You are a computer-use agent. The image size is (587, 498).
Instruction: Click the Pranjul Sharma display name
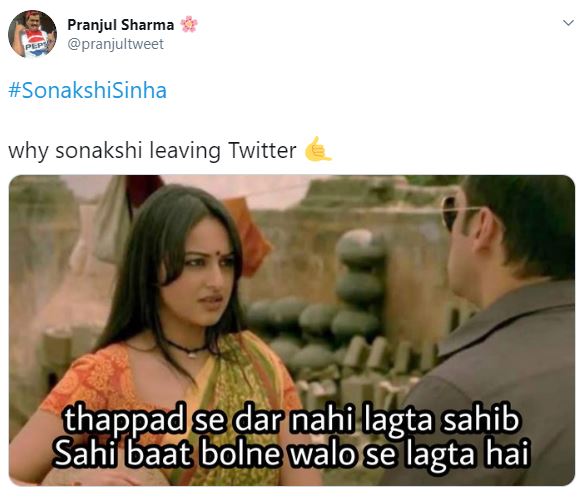click(x=121, y=25)
